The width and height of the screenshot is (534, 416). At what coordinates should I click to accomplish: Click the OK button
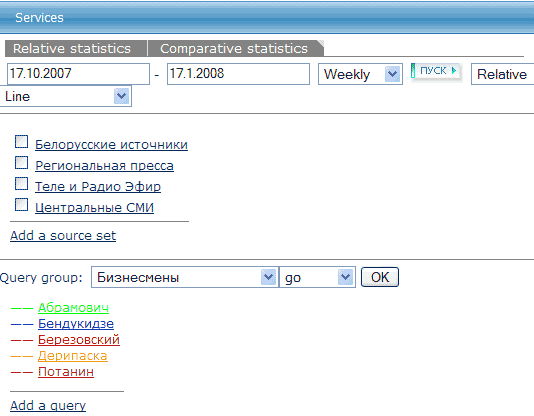(x=380, y=277)
